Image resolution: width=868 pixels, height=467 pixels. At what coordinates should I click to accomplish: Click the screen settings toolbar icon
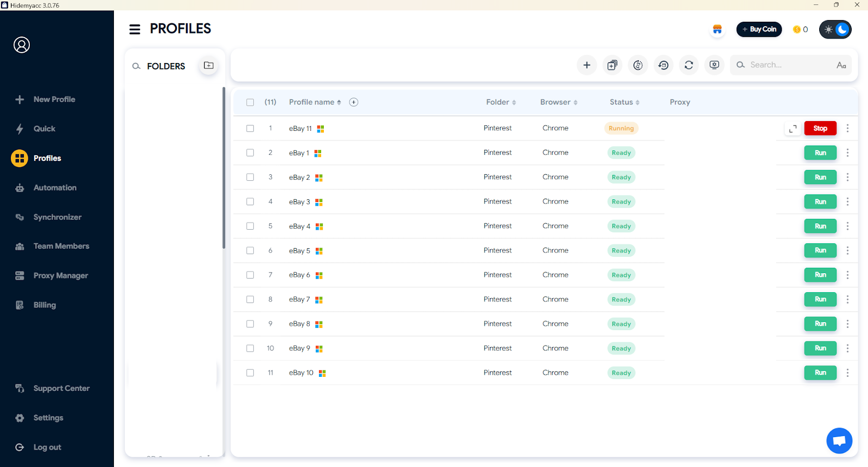[714, 65]
